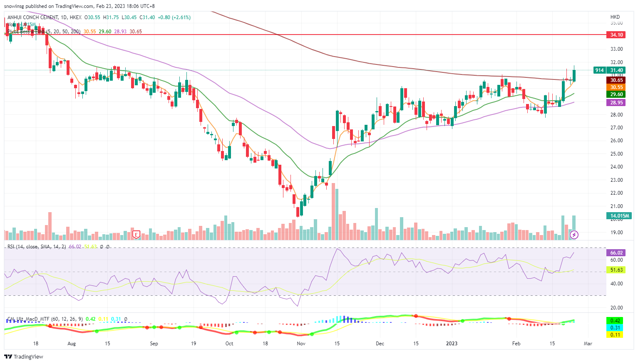
Task: Click the high price H31.75 value
Action: [x=111, y=17]
